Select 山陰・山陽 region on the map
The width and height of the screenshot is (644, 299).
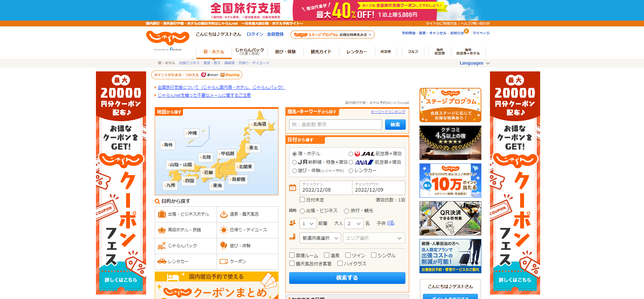pyautogui.click(x=180, y=165)
